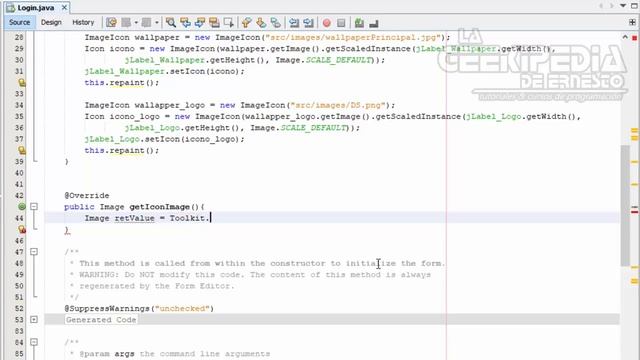Viewport: 640px width, 360px height.
Task: Click 'SCALE_DEFAULT' constant on line 30
Action: coord(338,60)
